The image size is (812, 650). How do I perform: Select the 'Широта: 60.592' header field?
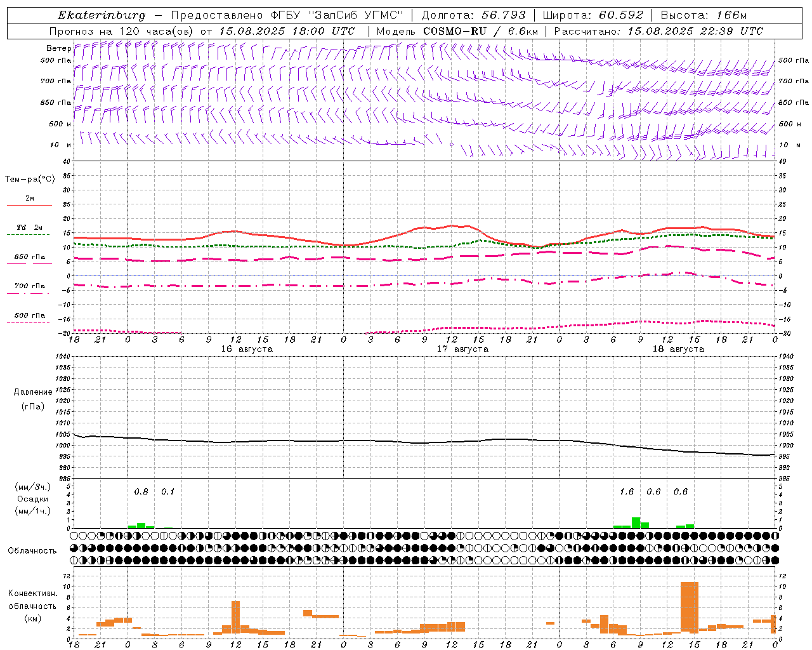593,15
